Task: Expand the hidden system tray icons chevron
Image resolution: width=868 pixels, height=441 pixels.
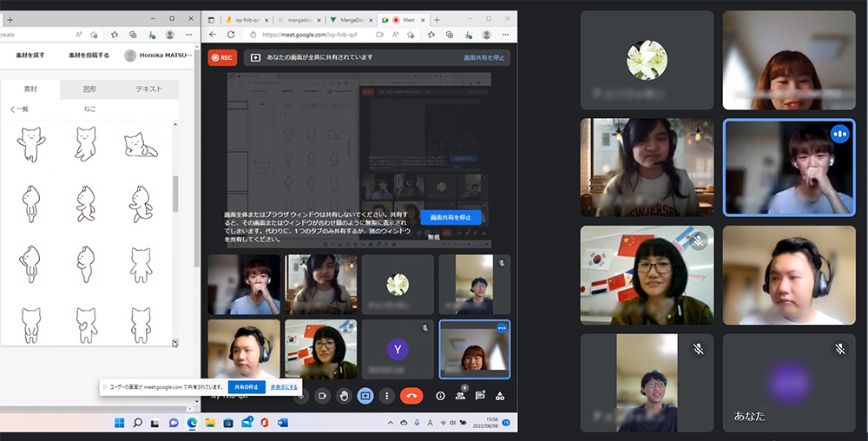Action: [391, 423]
